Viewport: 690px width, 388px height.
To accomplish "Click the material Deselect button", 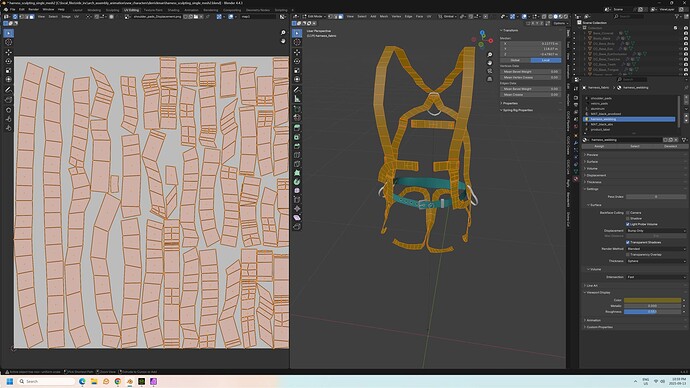I will [670, 146].
